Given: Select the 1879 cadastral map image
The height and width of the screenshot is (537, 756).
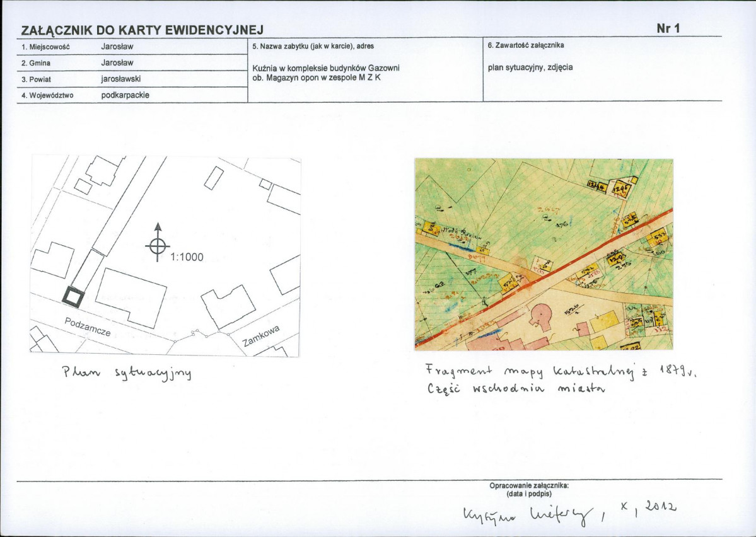Looking at the screenshot, I should click(544, 254).
